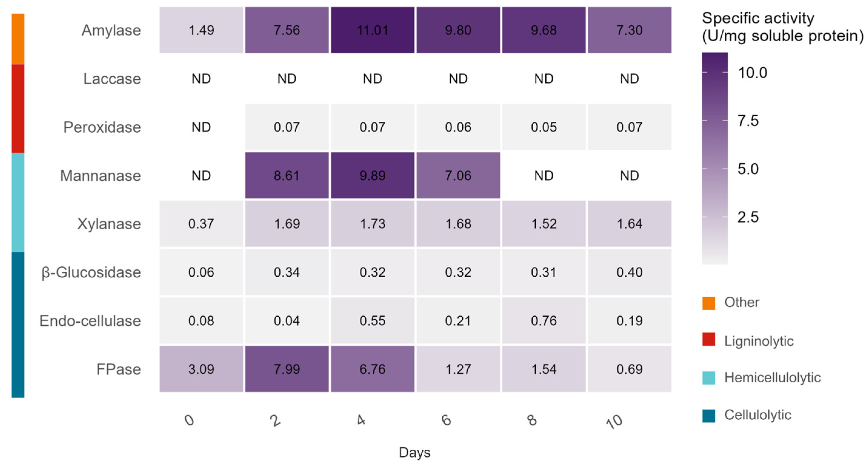The image size is (868, 466).
Task: Click the Amylase day 4 cell 11.01
Action: (372, 30)
